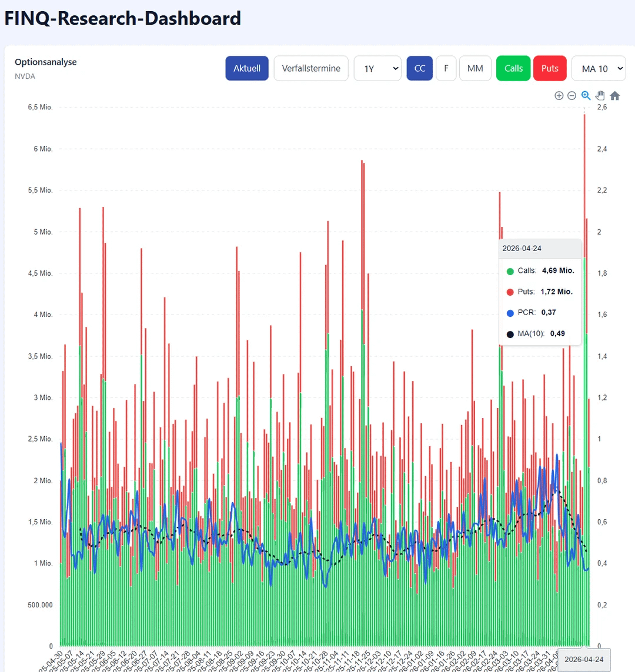Click the zoom in plus icon
The height and width of the screenshot is (672, 635).
559,96
